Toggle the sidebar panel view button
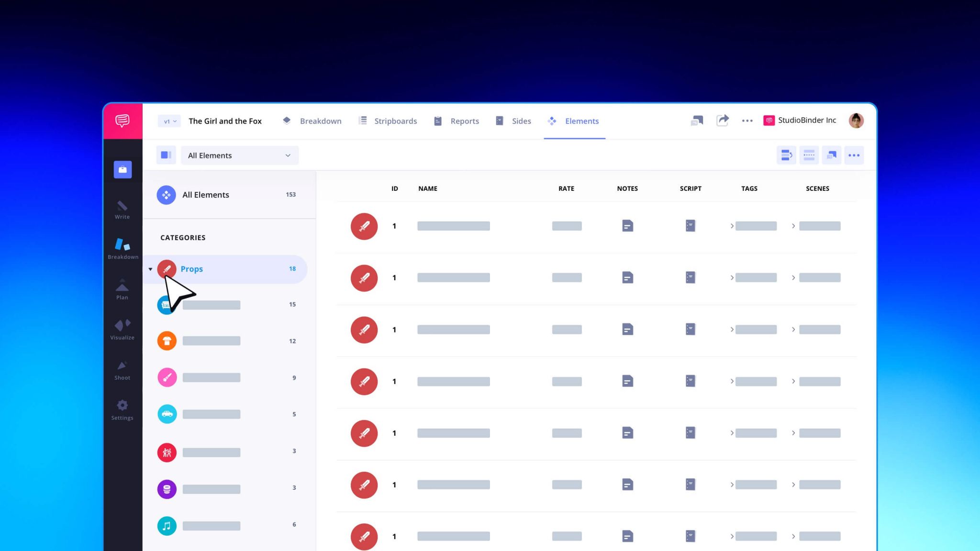This screenshot has height=551, width=980. coord(166,155)
